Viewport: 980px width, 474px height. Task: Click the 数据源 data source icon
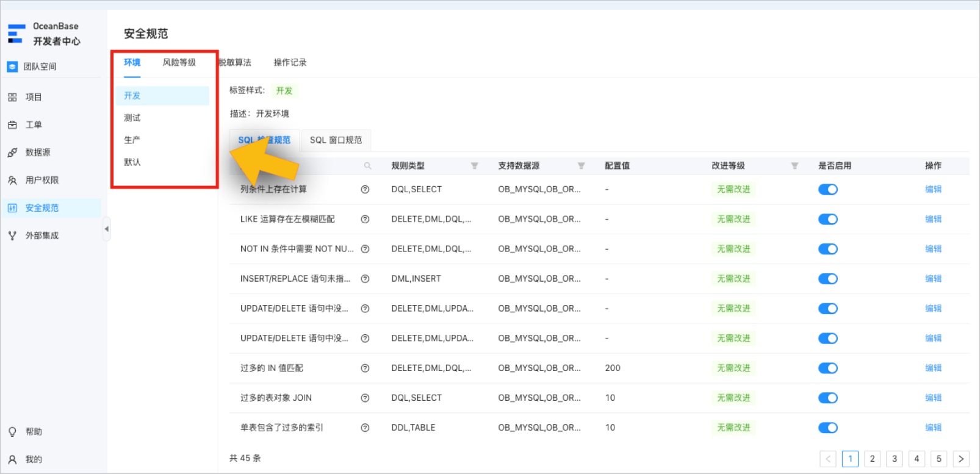[x=12, y=153]
